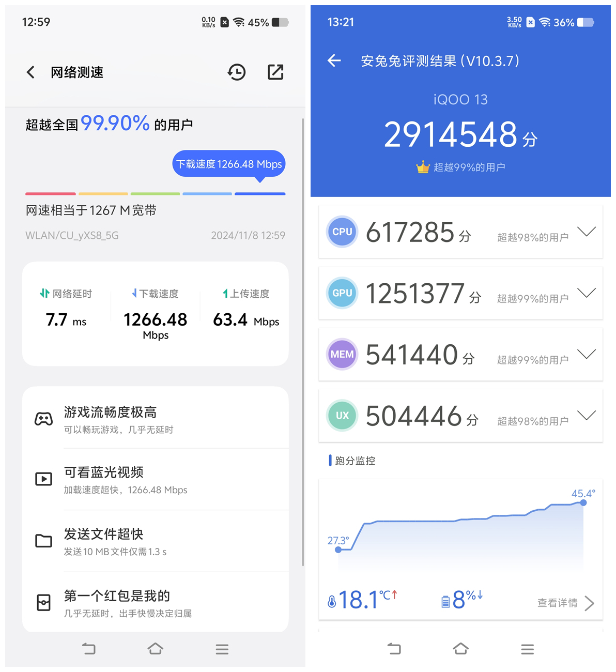Tap the iQOO 13 device name
Image resolution: width=616 pixels, height=672 pixels.
point(460,99)
